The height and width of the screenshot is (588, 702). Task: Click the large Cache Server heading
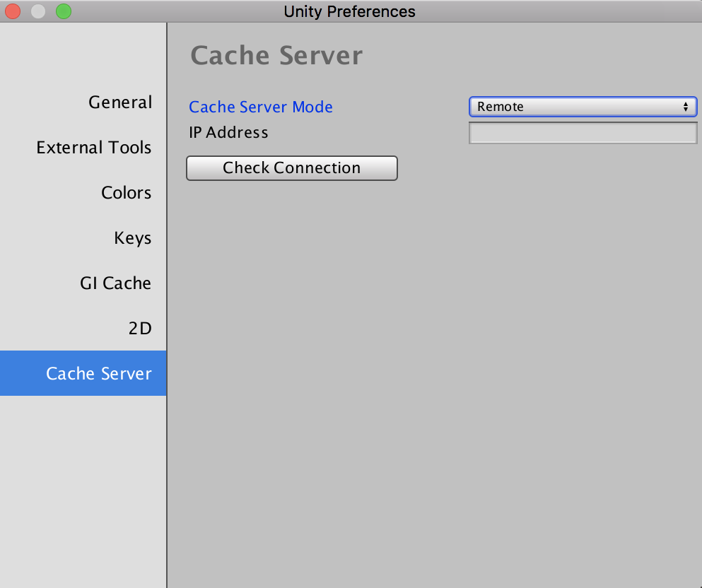(276, 56)
